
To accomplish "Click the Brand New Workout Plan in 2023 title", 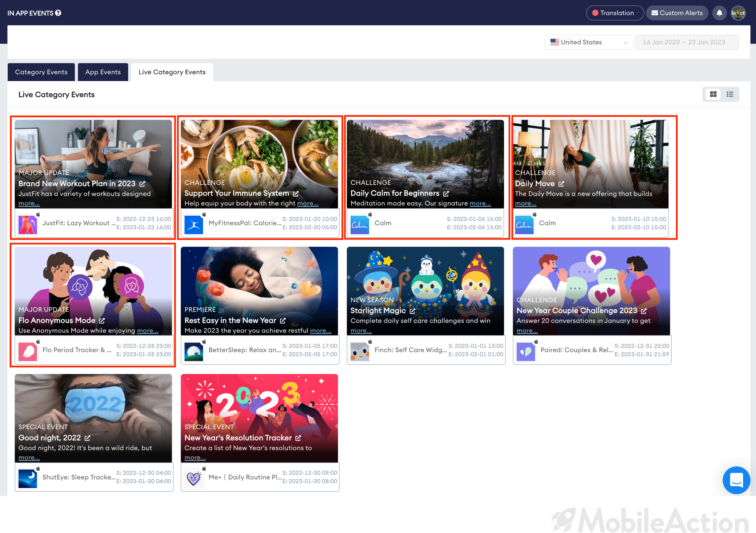I will (x=77, y=184).
